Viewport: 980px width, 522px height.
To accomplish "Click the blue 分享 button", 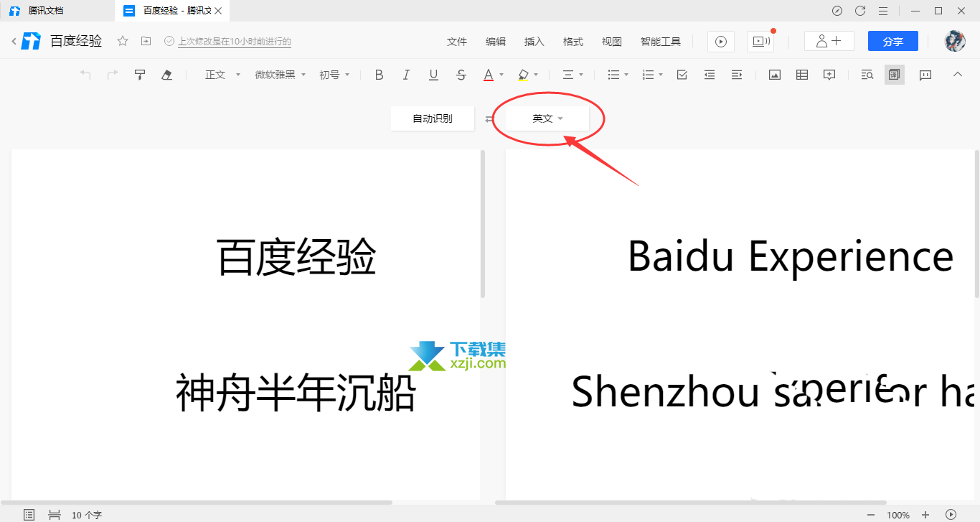I will 893,41.
